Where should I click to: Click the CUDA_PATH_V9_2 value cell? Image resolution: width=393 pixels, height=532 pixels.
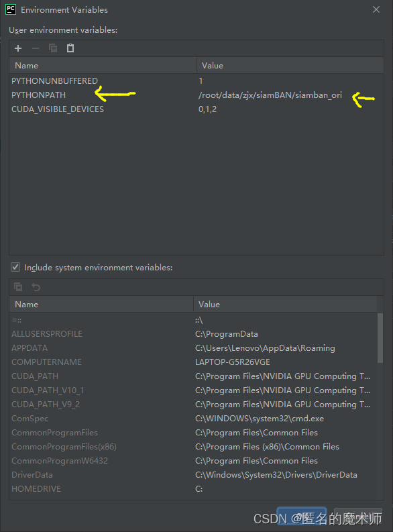pyautogui.click(x=283, y=405)
